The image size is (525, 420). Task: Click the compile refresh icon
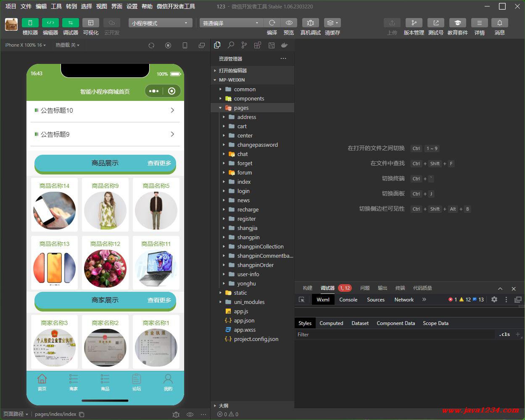[x=272, y=23]
